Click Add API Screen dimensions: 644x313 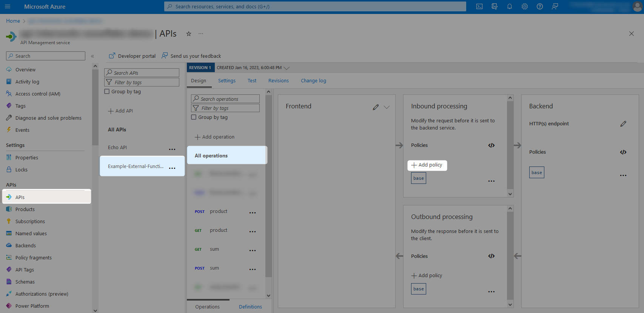(120, 111)
